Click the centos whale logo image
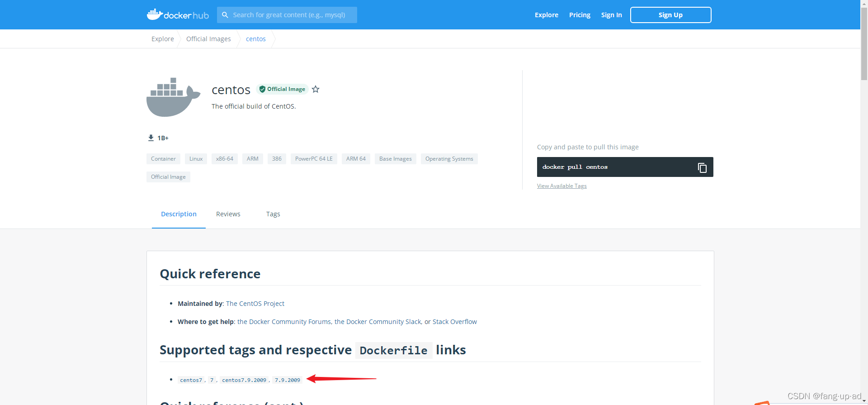 point(173,97)
